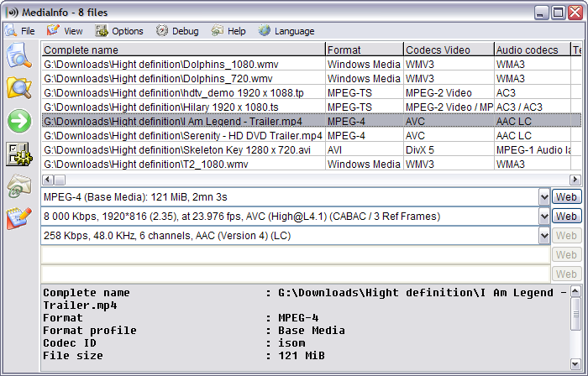Viewport: 588px width, 376px height.
Task: Click the details pane scroll down arrow
Action: click(x=575, y=363)
